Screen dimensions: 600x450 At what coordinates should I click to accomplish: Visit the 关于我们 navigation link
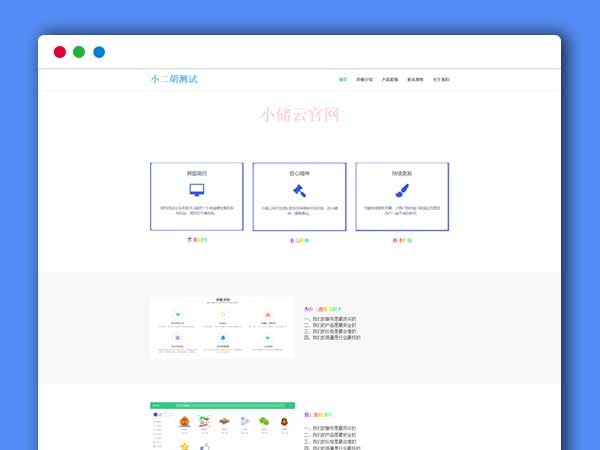tap(441, 79)
